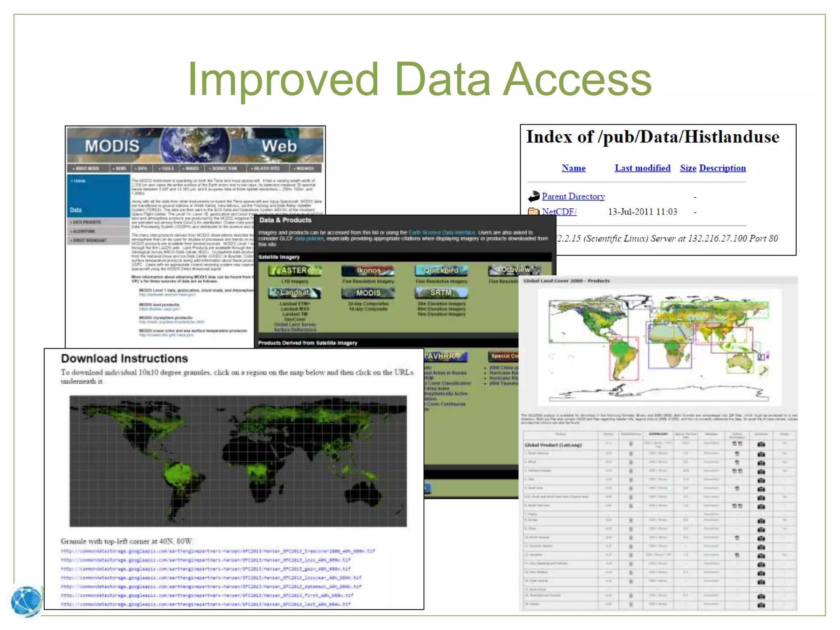
Task: Open Tools menu in MODIS nav bar
Action: 166,169
